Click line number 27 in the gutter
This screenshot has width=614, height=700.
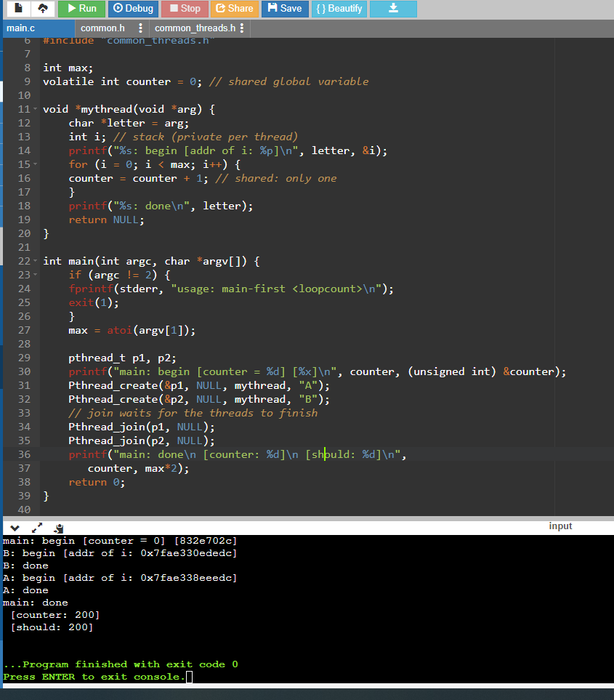24,330
